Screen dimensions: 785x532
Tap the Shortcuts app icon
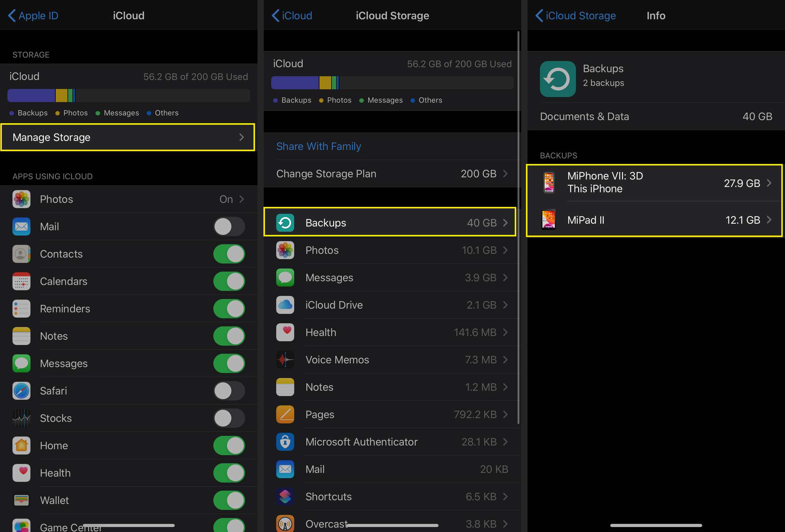coord(285,497)
